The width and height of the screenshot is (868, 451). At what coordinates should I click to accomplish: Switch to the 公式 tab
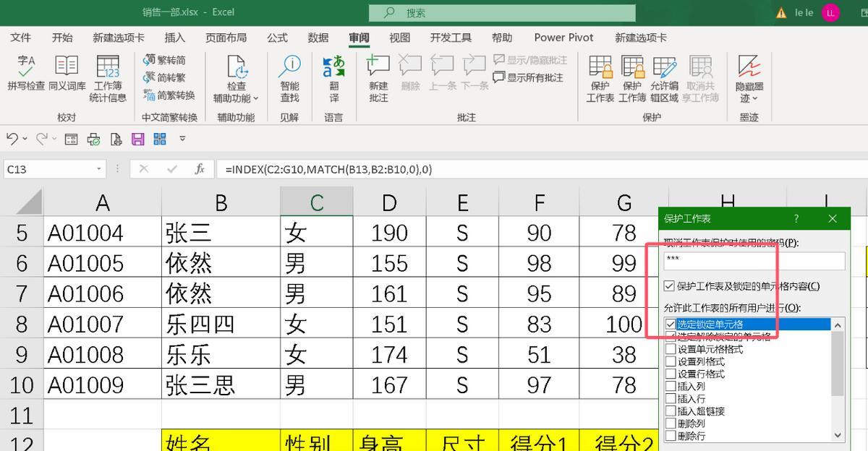(x=277, y=38)
